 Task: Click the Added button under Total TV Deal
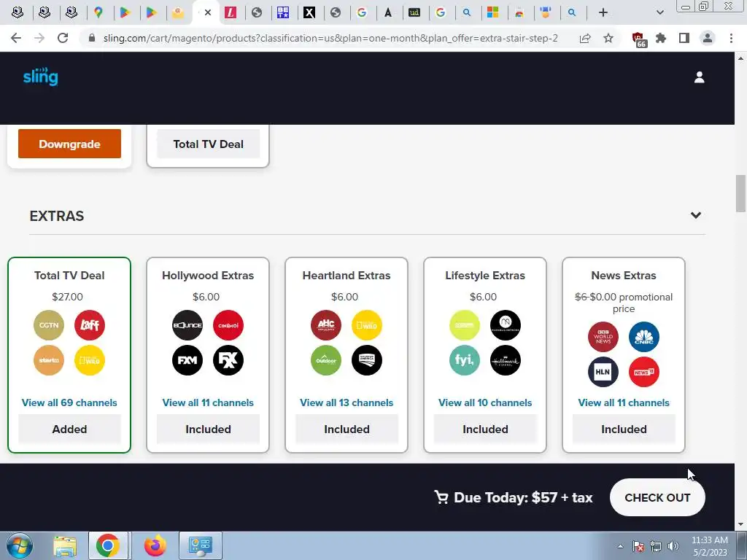pos(69,429)
